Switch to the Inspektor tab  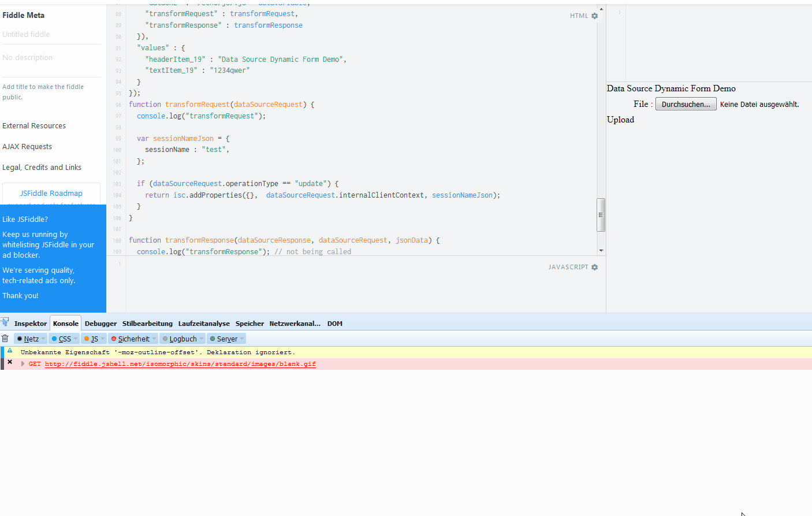(31, 324)
